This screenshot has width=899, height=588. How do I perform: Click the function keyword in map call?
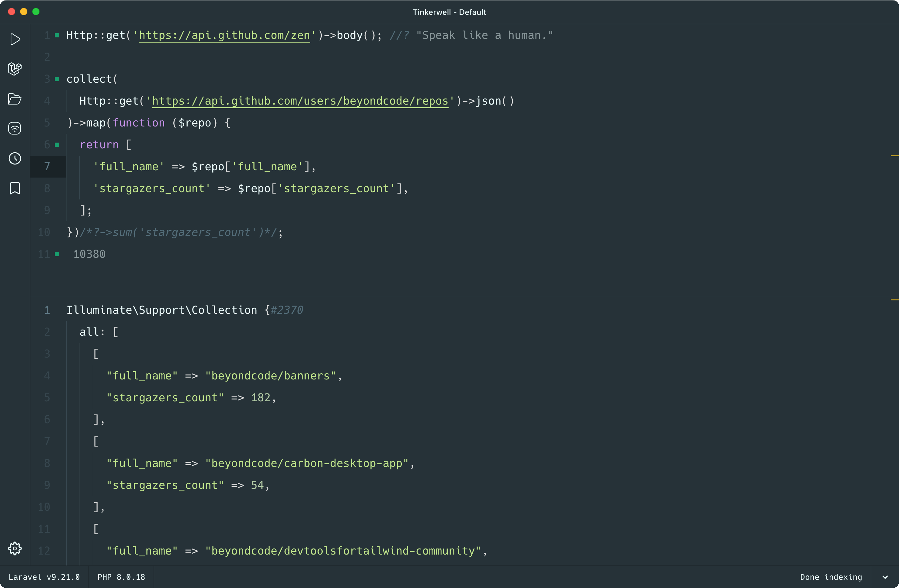[x=139, y=123]
